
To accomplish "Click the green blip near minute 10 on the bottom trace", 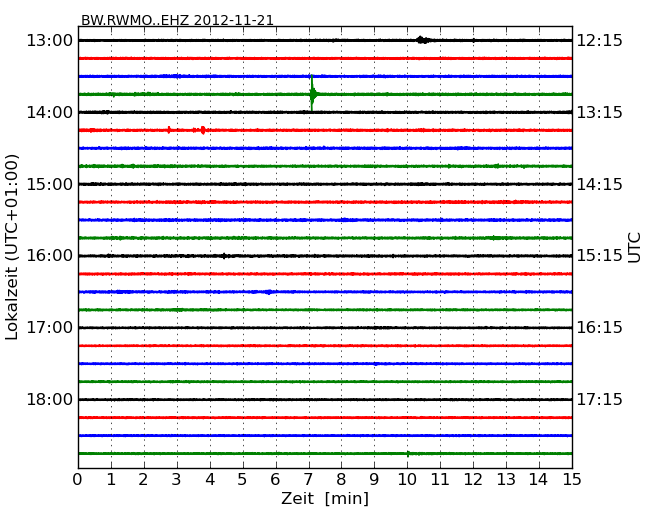I will click(408, 454).
